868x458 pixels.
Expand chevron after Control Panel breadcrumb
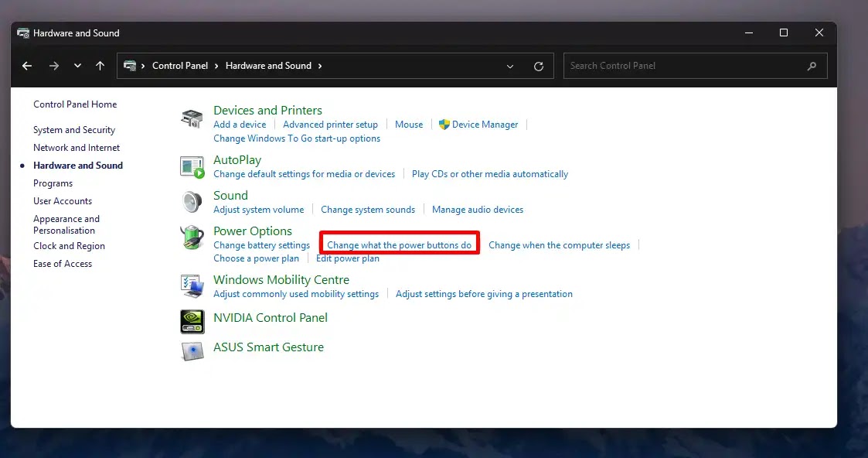pos(216,66)
